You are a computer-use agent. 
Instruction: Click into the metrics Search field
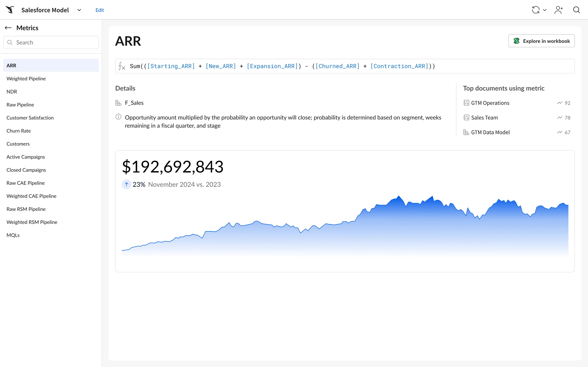(x=51, y=42)
